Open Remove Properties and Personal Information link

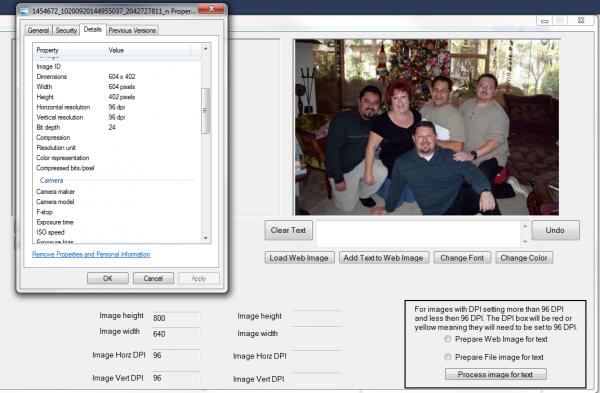91,254
